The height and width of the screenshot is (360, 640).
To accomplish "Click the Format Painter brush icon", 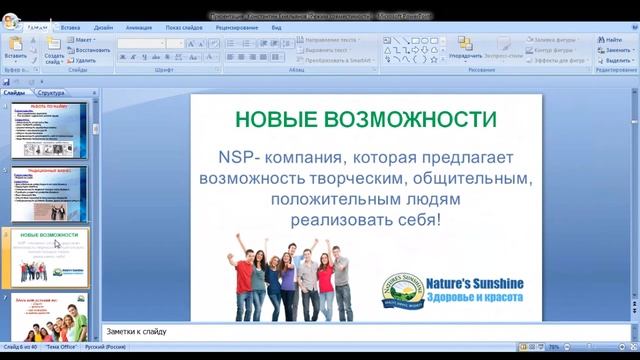I will [x=33, y=60].
